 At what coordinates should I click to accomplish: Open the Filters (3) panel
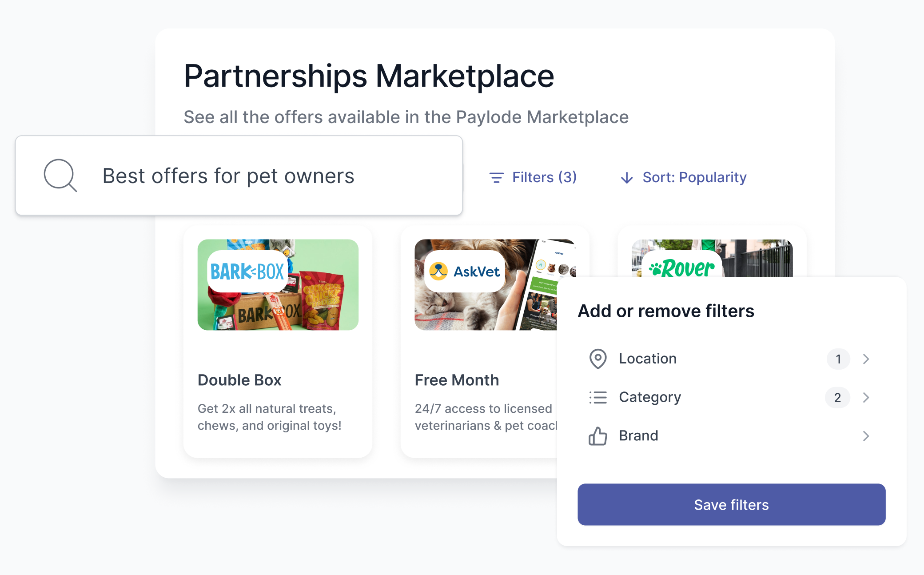click(544, 177)
